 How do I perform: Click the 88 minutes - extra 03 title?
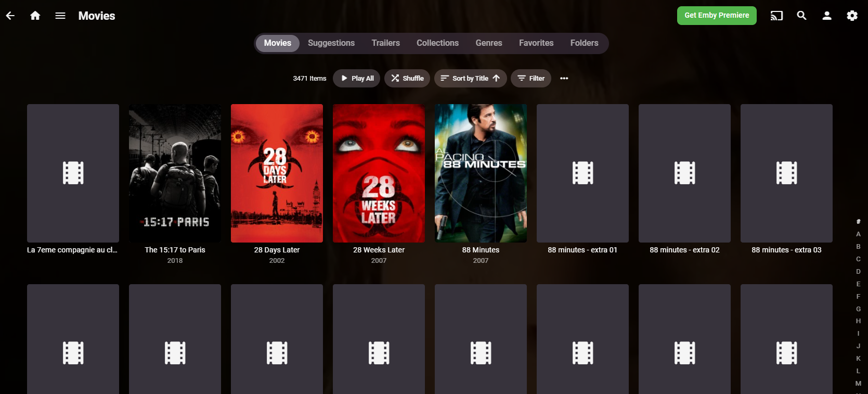click(x=786, y=250)
